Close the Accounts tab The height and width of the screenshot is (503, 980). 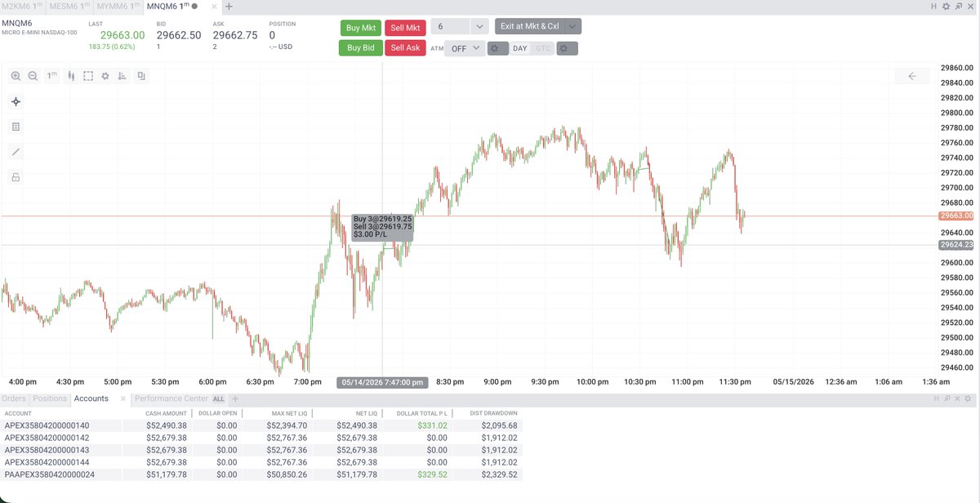122,398
